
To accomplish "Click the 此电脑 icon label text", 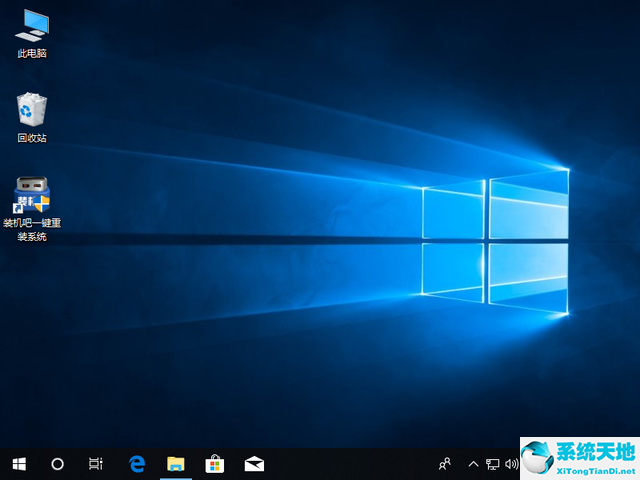I will 32,53.
